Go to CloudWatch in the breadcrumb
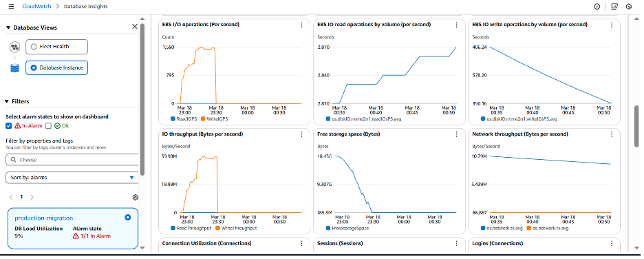This screenshot has width=644, height=259. tap(36, 7)
